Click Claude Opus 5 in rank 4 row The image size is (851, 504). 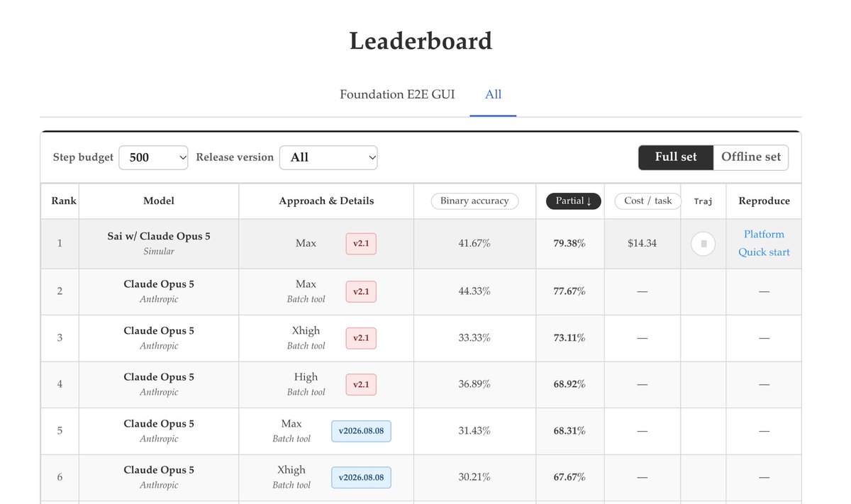[159, 377]
